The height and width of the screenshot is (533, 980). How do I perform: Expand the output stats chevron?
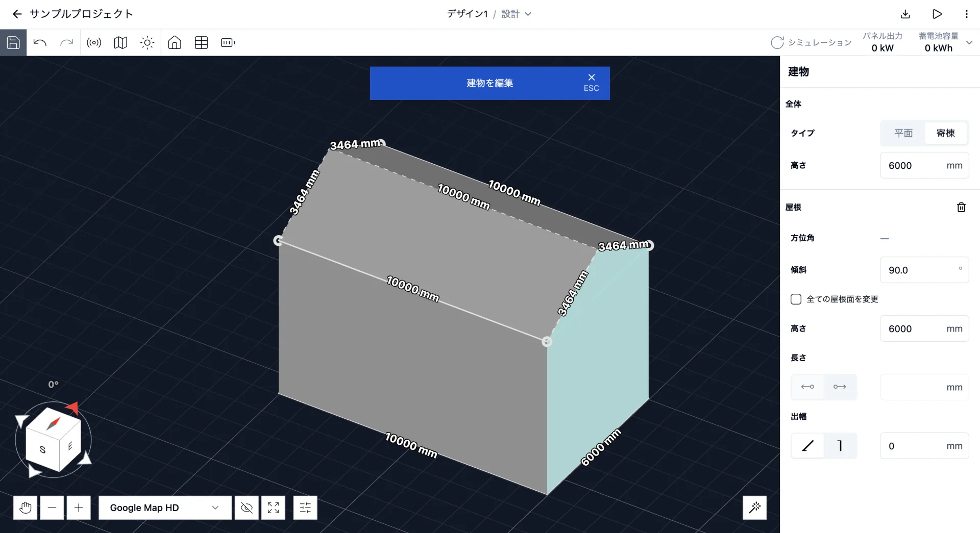969,43
